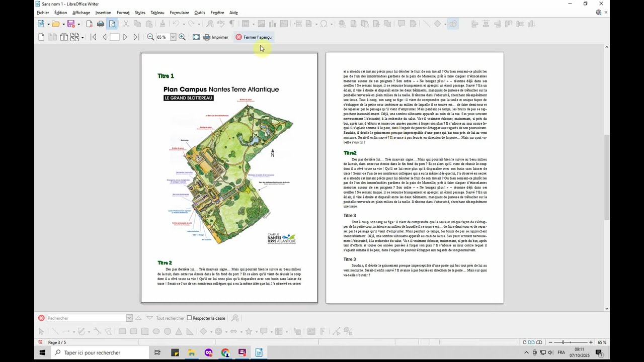Image resolution: width=644 pixels, height=362 pixels.
Task: Open the 65 % zoom level dropdown
Action: pyautogui.click(x=173, y=37)
